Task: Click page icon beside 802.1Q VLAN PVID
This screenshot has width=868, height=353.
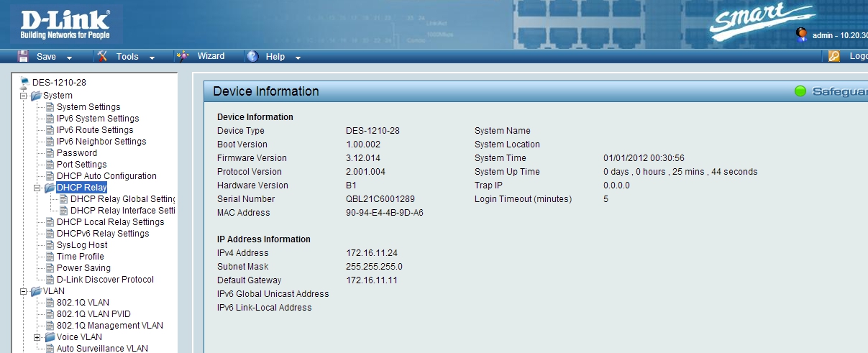Action: (x=50, y=313)
